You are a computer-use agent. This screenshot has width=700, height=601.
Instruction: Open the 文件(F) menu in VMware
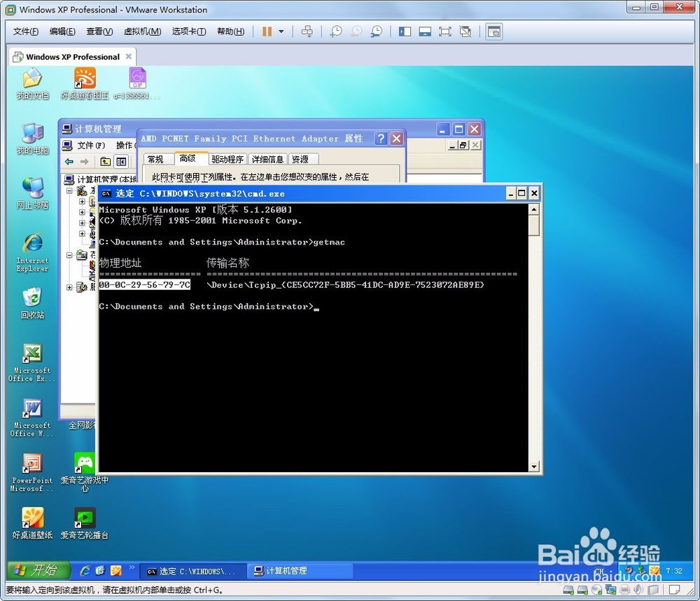(x=26, y=32)
